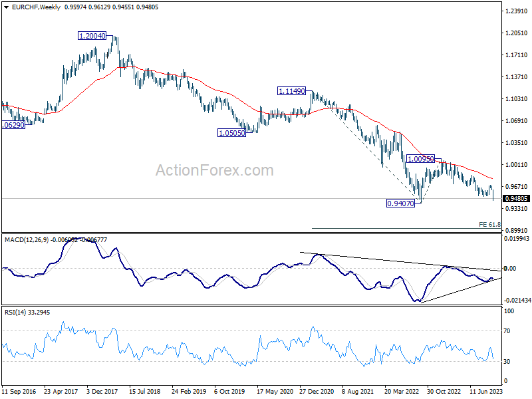532x399 pixels.
Task: Click the 0.96710 price axis value
Action: pyautogui.click(x=517, y=187)
